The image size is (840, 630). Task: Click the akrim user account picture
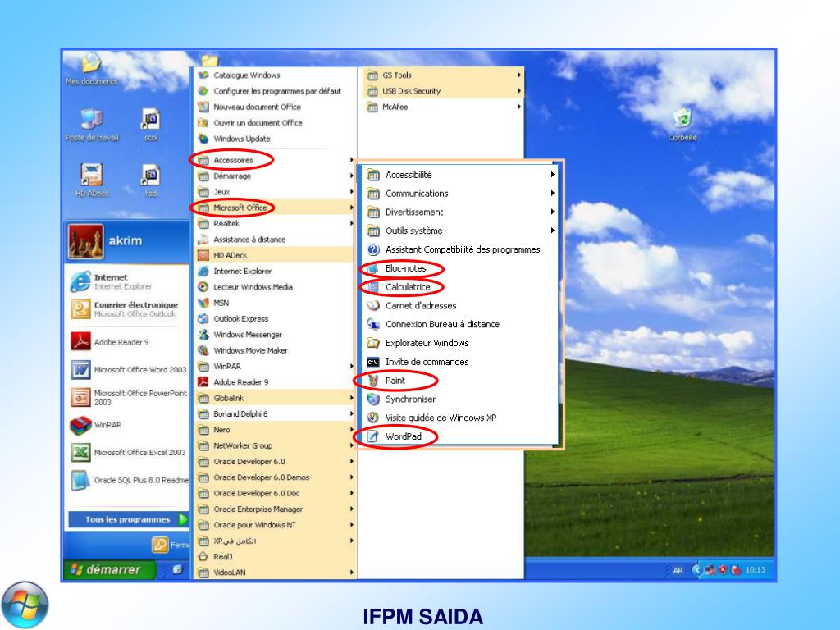pyautogui.click(x=85, y=242)
